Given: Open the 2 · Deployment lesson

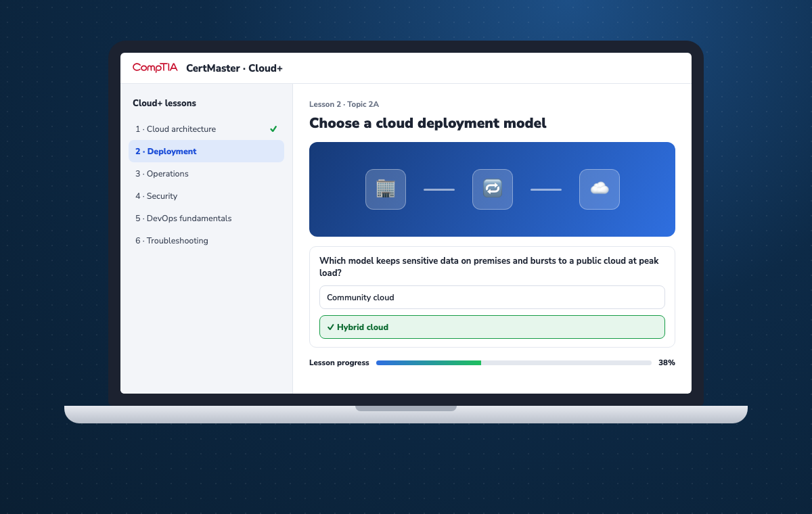Looking at the screenshot, I should 206,151.
